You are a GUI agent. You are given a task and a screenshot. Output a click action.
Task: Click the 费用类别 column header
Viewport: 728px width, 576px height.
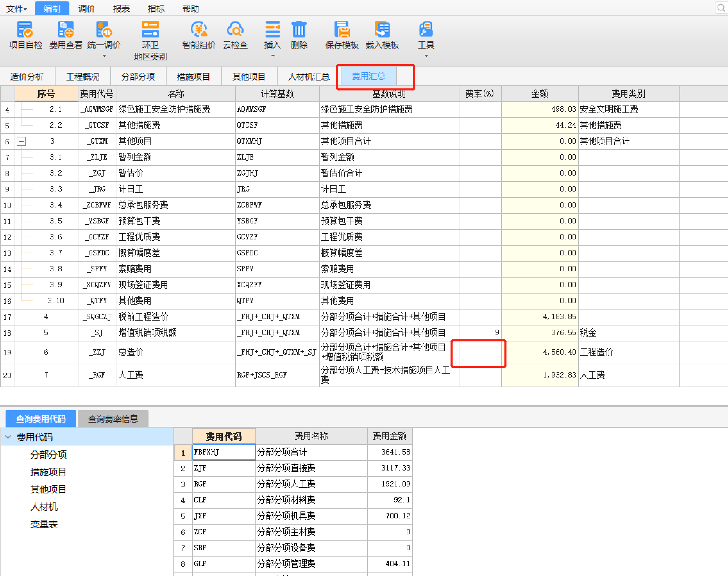(628, 94)
